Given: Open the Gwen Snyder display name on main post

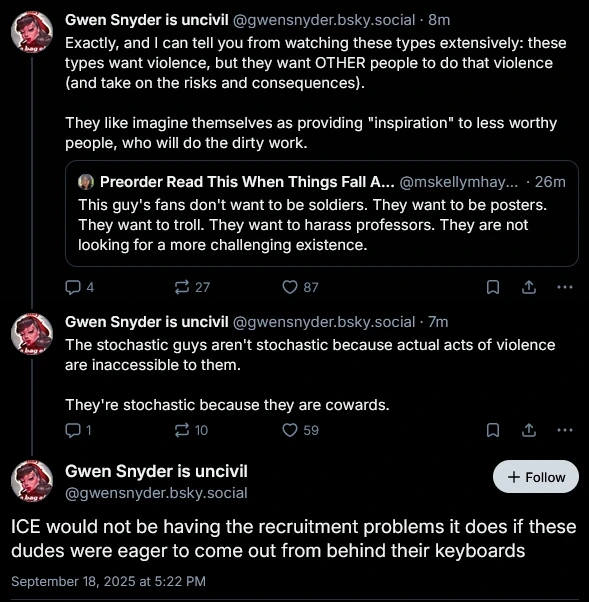Looking at the screenshot, I should [x=156, y=471].
